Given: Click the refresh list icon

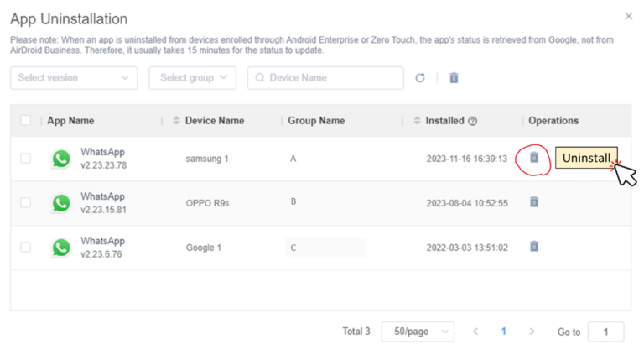Looking at the screenshot, I should coord(420,78).
